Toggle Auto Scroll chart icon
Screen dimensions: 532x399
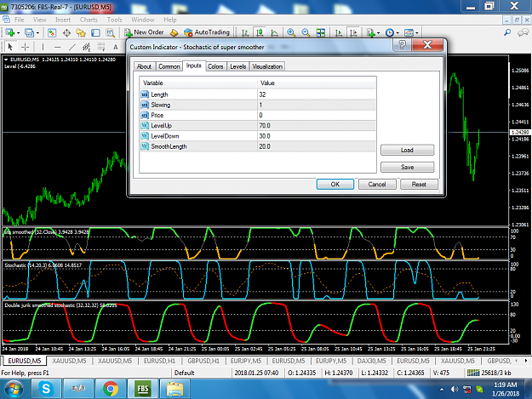339,32
